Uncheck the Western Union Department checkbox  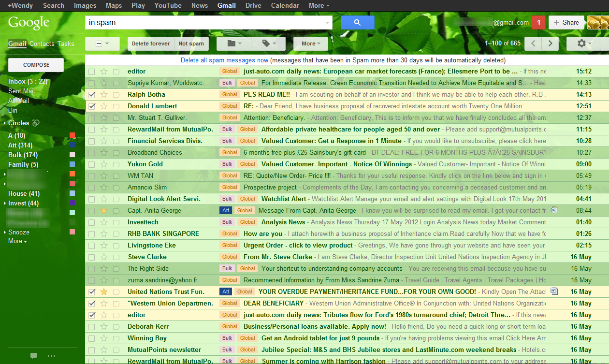point(92,303)
